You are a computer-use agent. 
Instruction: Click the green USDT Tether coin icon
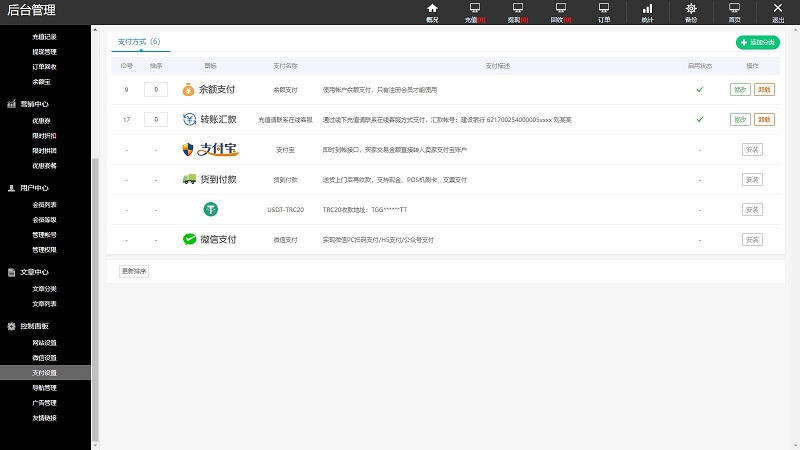point(211,209)
